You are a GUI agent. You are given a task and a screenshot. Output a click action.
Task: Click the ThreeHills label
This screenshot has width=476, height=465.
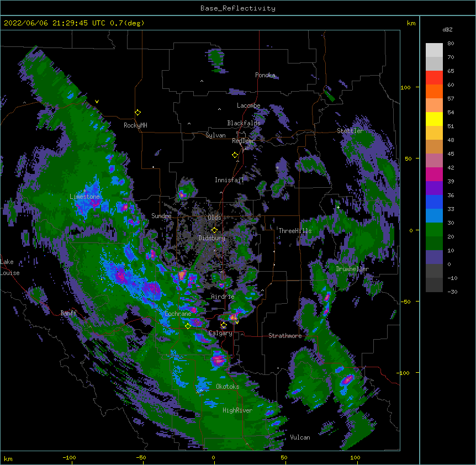295,231
